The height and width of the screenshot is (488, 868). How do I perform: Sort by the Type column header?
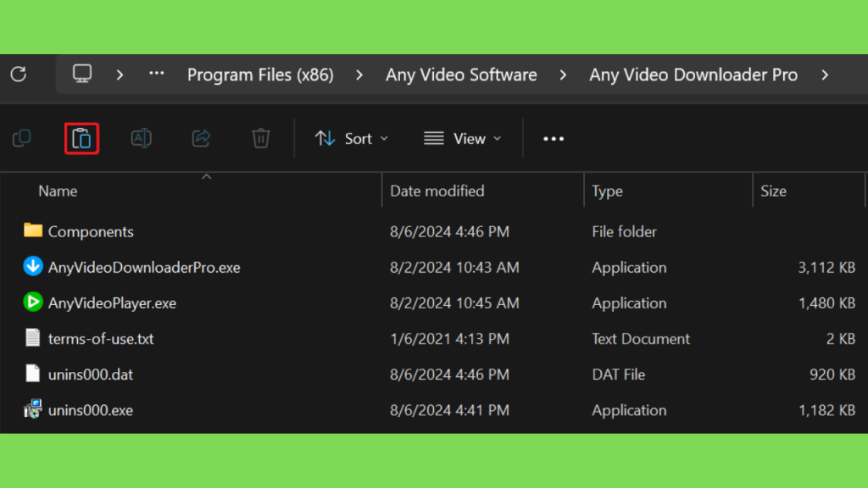(607, 191)
